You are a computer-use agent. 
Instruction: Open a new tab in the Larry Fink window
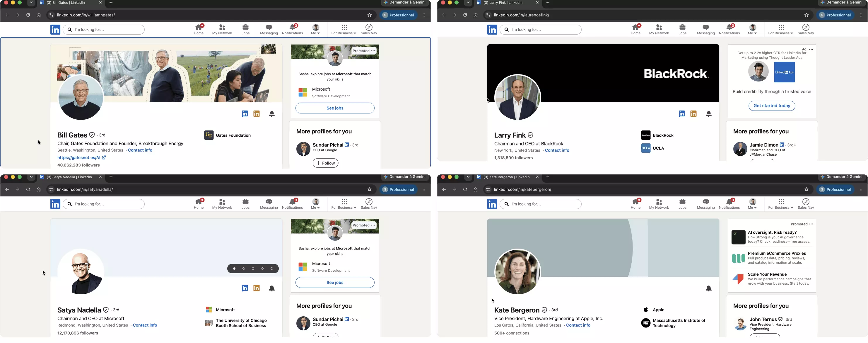[548, 3]
